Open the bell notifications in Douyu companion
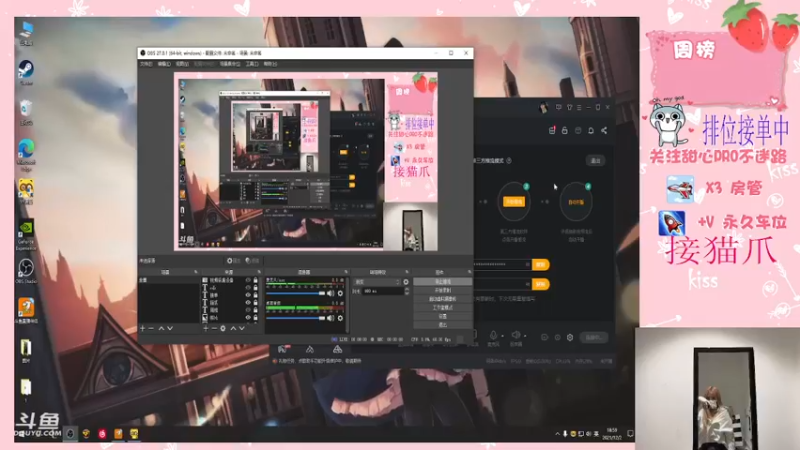 point(591,131)
